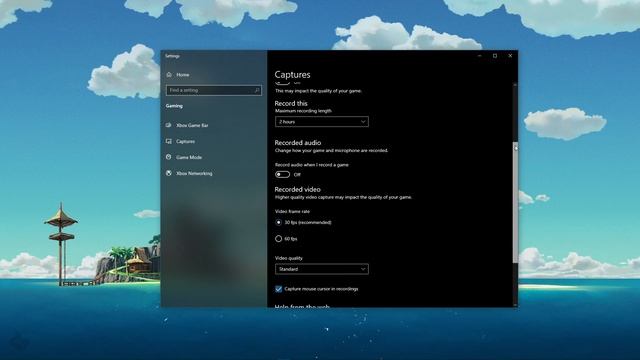Click the Home house icon

[169, 74]
